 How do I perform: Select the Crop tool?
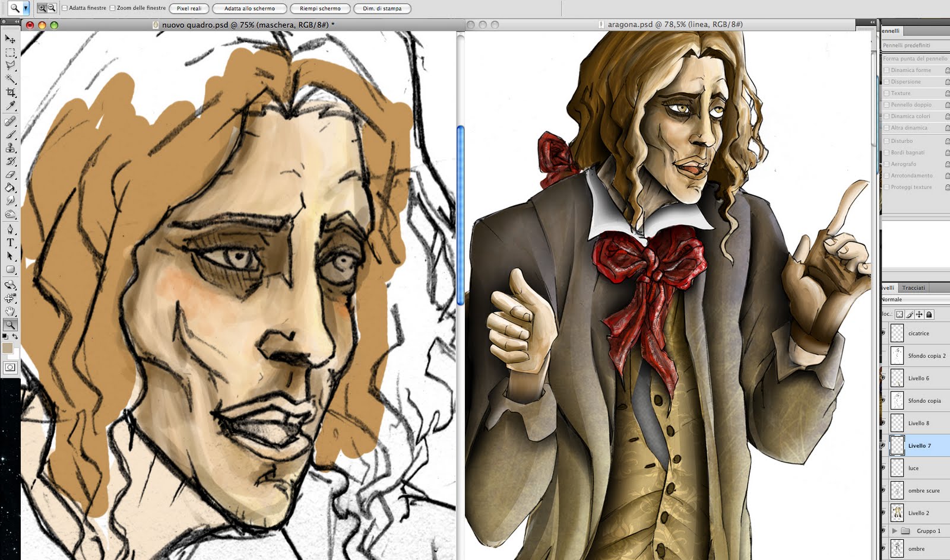(x=10, y=92)
